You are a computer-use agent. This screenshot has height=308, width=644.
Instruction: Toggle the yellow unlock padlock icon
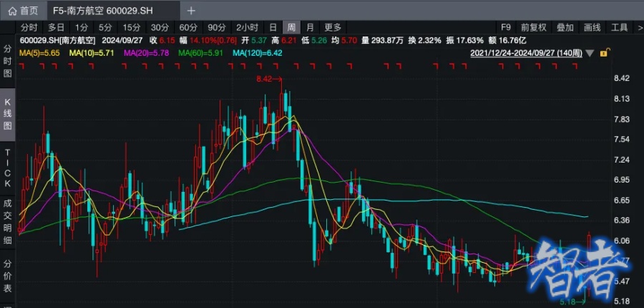tap(605, 53)
